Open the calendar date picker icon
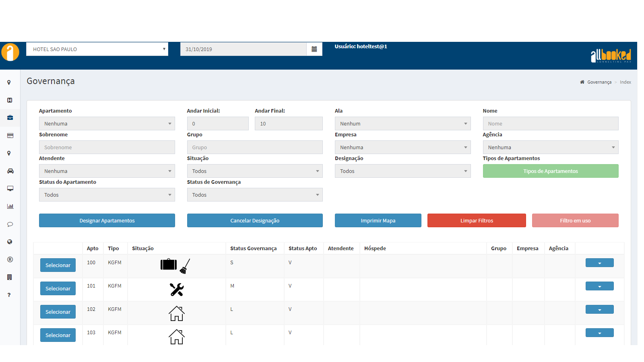This screenshot has height=362, width=644. click(314, 49)
